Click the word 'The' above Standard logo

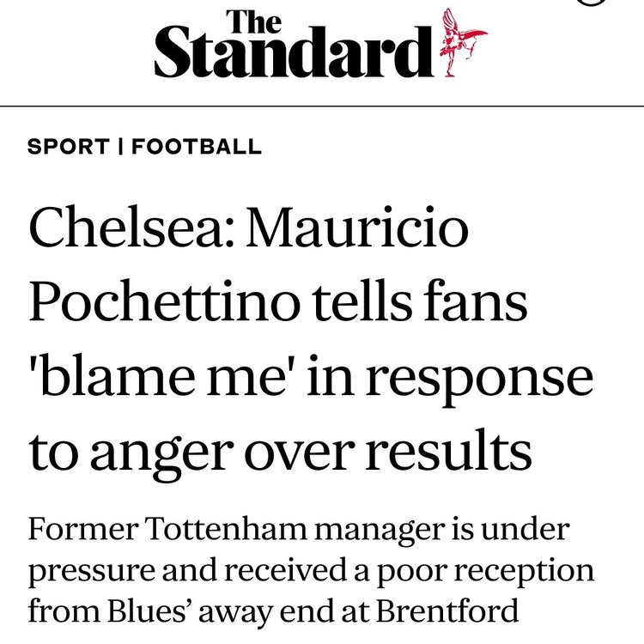pyautogui.click(x=254, y=21)
